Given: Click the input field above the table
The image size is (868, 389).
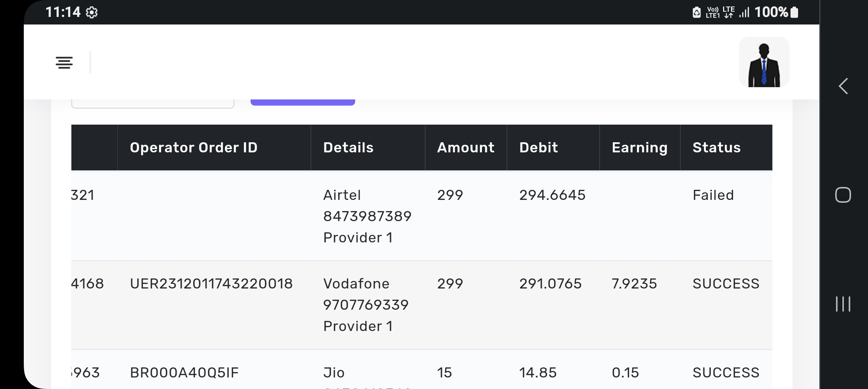Looking at the screenshot, I should (153, 104).
